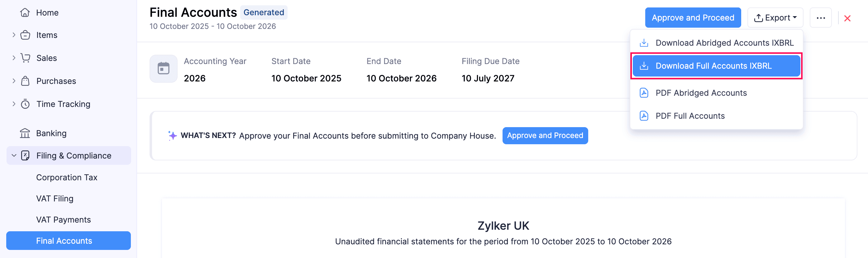Click the PDF icon beside PDF Full Accounts
Image resolution: width=868 pixels, height=258 pixels.
644,116
